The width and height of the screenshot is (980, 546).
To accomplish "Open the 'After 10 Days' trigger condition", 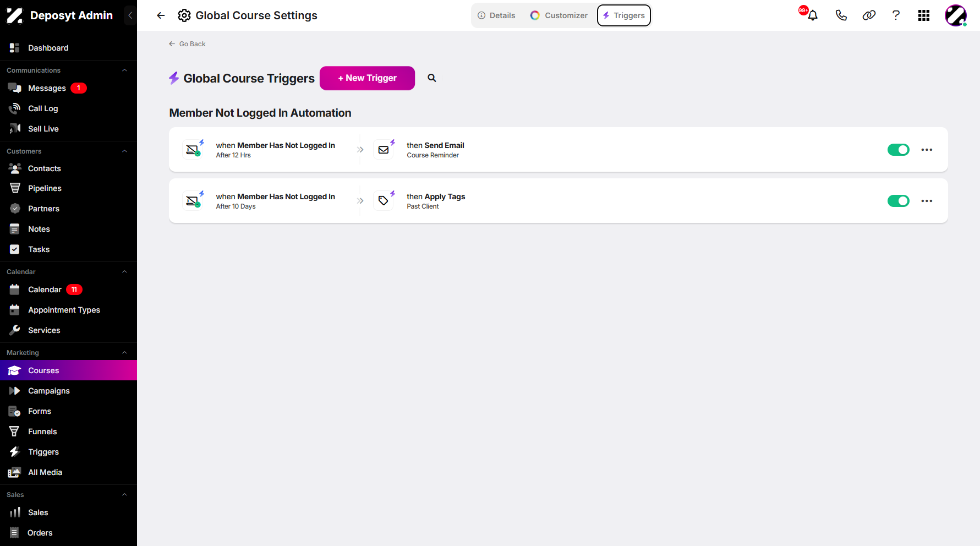I will click(275, 201).
